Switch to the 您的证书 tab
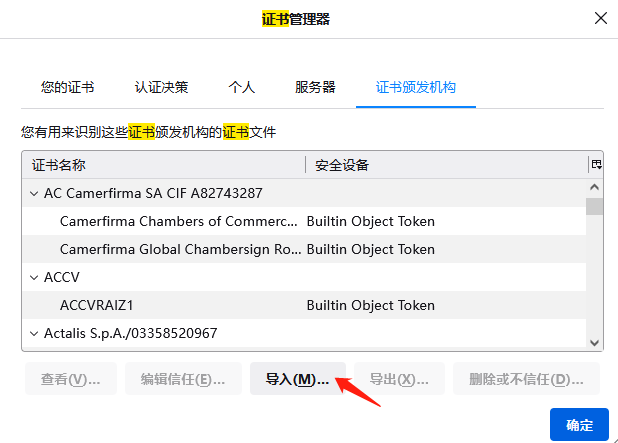The width and height of the screenshot is (618, 443). pos(67,87)
